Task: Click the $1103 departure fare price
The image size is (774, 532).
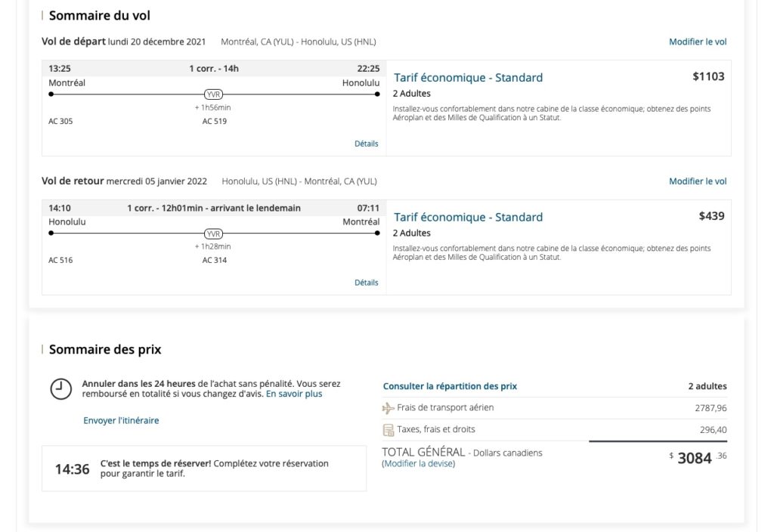Action: 708,76
